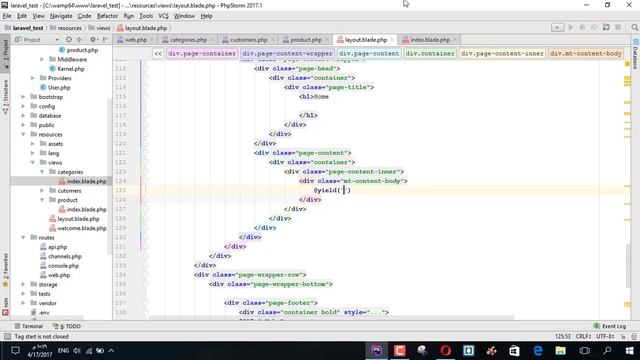Click the taskbar search magnifier
Image resolution: width=640 pixels, height=360 pixels.
(607, 351)
